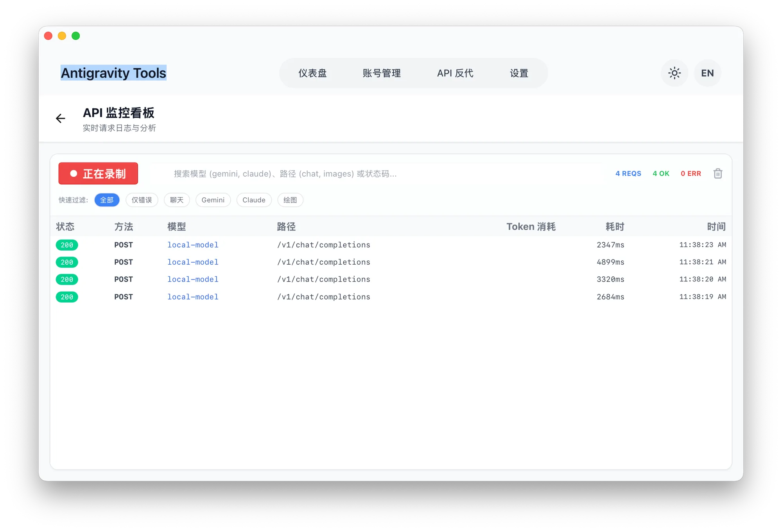Click the back arrow icon
Screen dimensions: 782x532
tap(61, 118)
